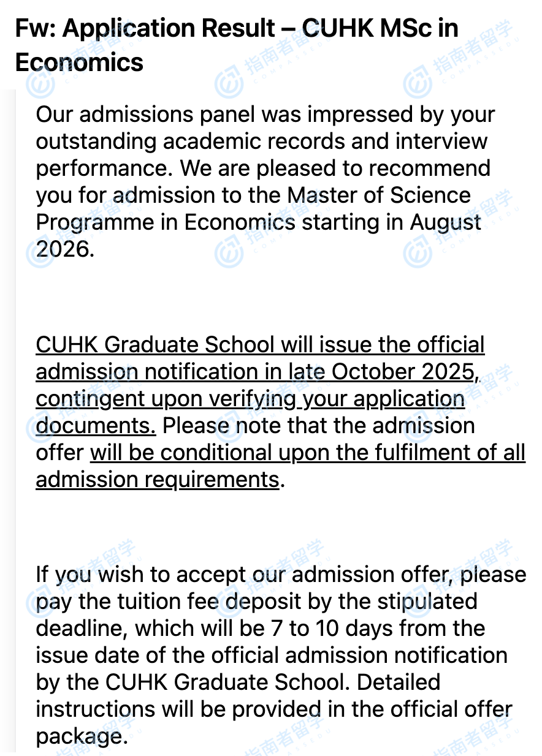Click the words "Master of Science"
542x756 pixels.
pos(379,195)
